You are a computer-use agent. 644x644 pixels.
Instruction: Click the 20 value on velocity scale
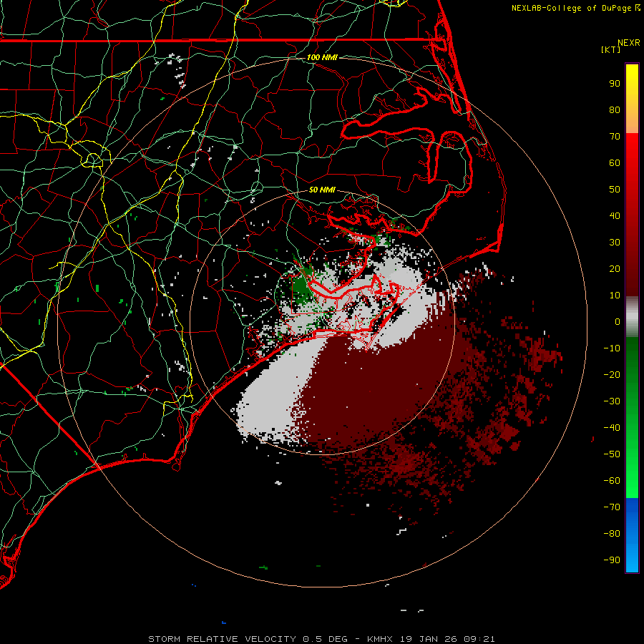click(x=615, y=269)
